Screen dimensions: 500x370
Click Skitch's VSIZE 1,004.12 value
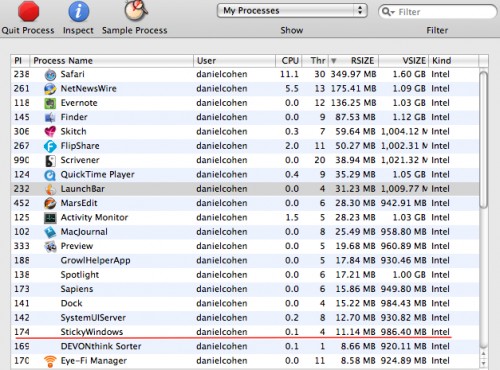click(405, 132)
